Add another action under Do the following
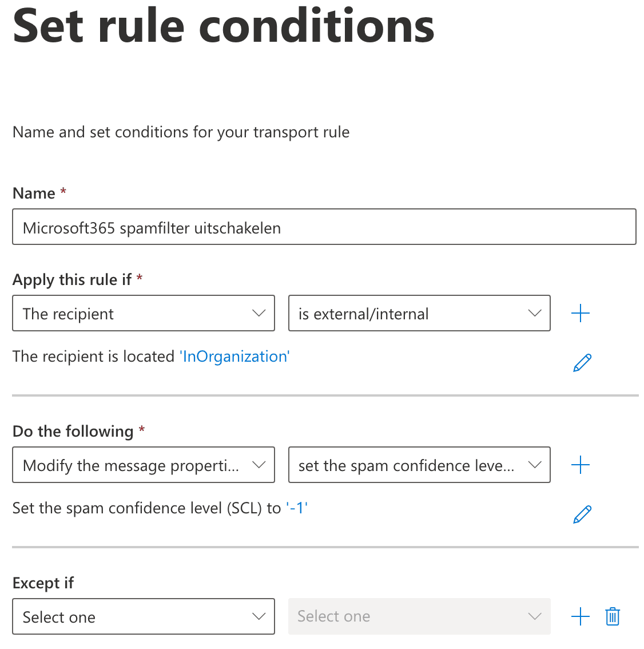644x649 pixels. 580,465
